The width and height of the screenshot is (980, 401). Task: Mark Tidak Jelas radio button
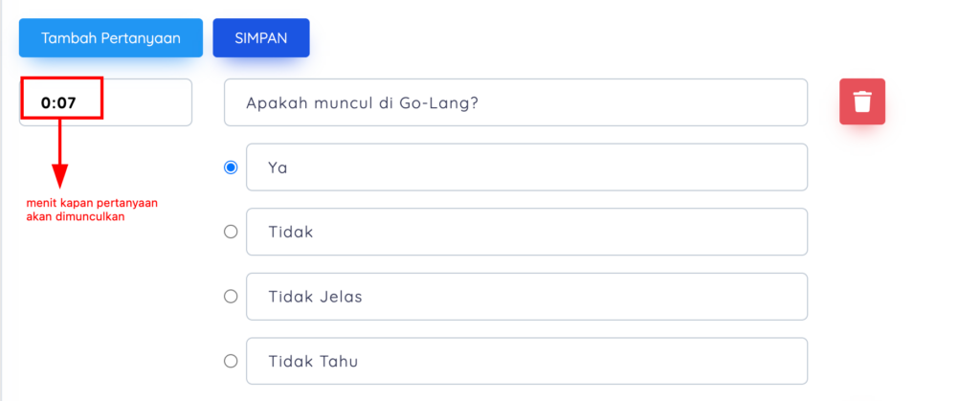click(x=231, y=297)
